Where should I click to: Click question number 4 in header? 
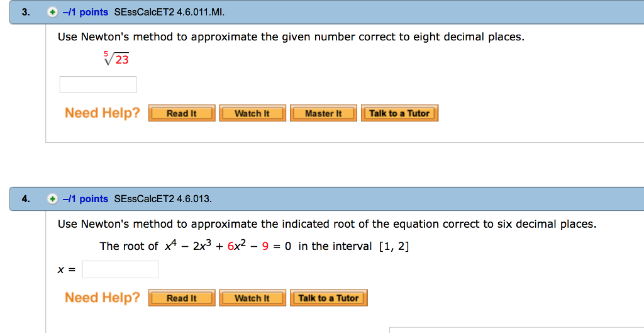pos(26,199)
